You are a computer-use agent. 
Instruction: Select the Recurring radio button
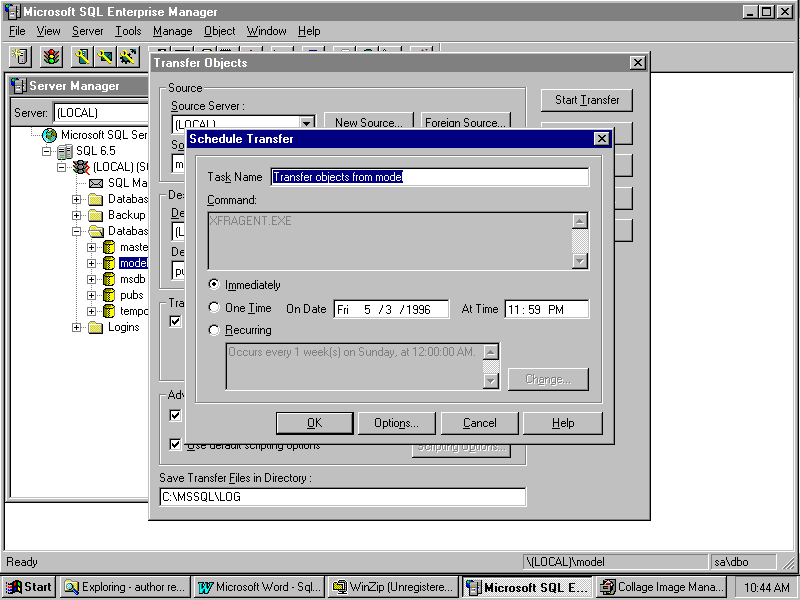214,330
